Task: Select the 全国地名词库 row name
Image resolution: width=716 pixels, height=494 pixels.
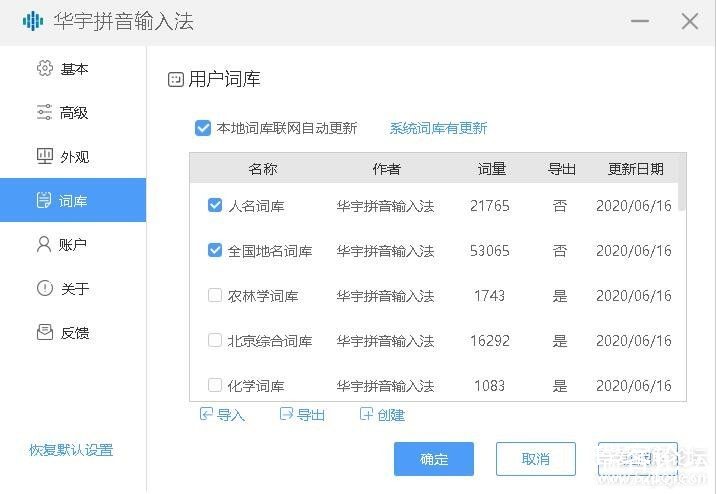Action: (x=270, y=251)
